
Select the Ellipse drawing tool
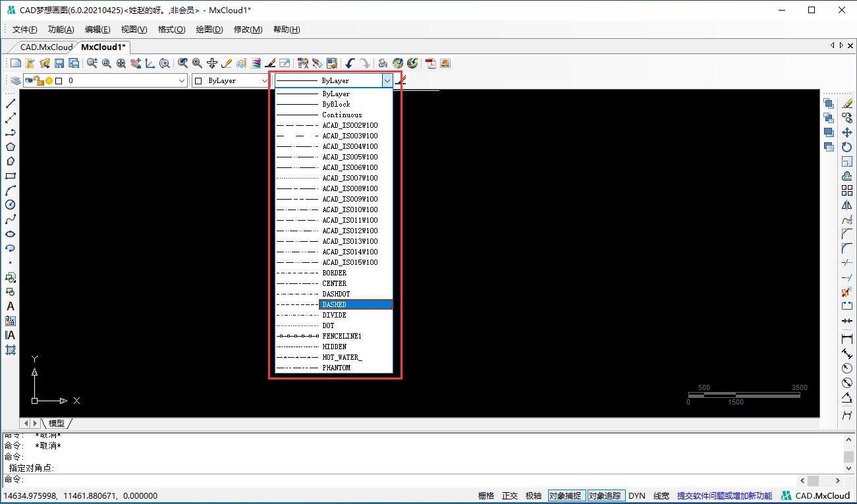click(x=11, y=234)
